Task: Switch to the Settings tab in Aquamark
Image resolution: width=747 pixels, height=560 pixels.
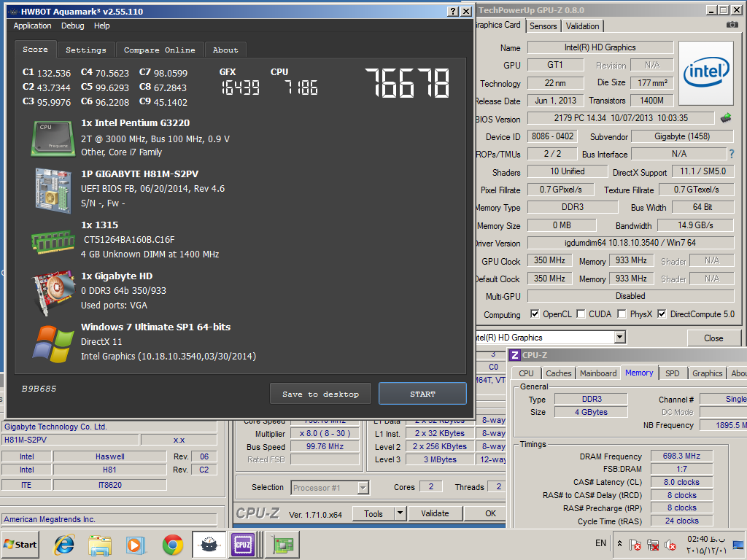Action: click(86, 50)
